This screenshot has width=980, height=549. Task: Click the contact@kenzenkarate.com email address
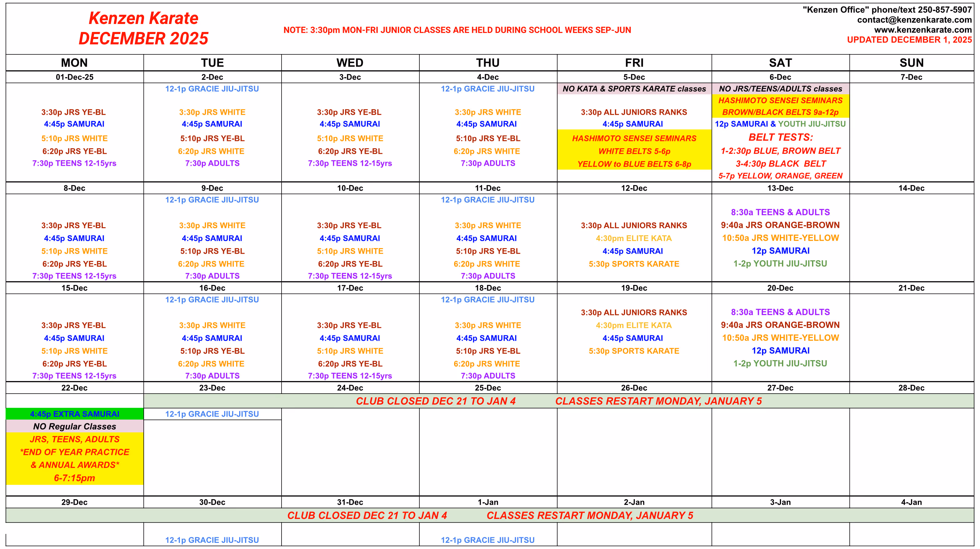click(914, 20)
